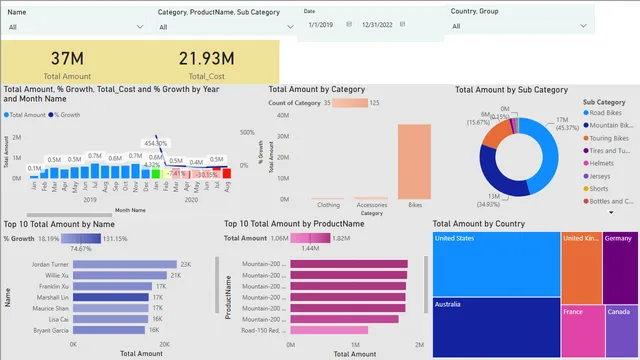Select Jerseys in Sub Category legend
Viewport: 640px width, 360px height.
(x=597, y=176)
